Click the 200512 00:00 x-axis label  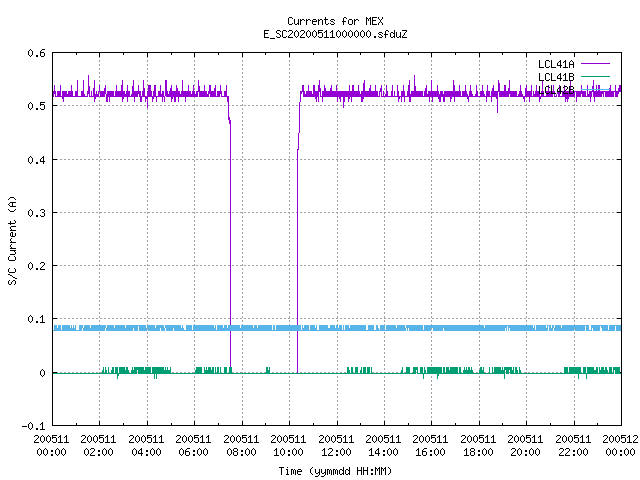tap(620, 445)
